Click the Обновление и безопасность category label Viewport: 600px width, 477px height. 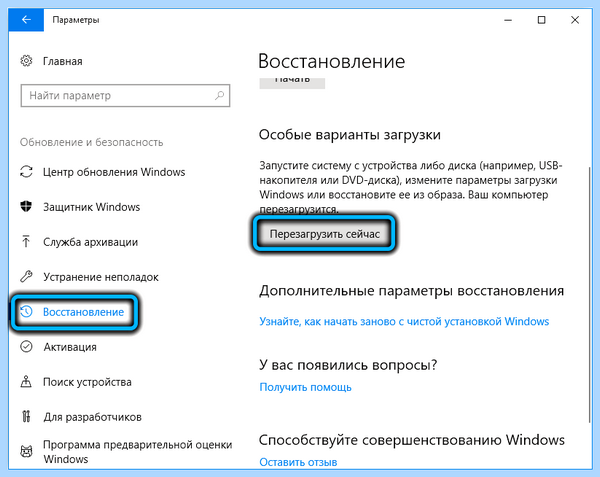91,142
